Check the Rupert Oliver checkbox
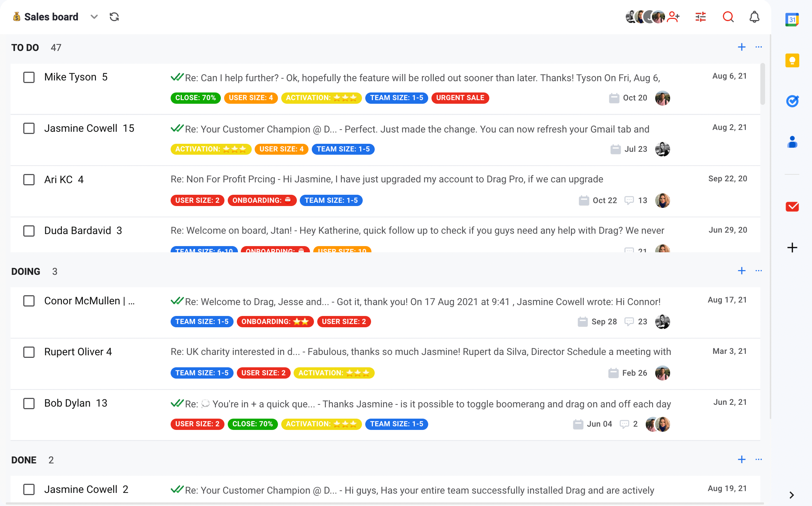The height and width of the screenshot is (506, 812). point(29,352)
